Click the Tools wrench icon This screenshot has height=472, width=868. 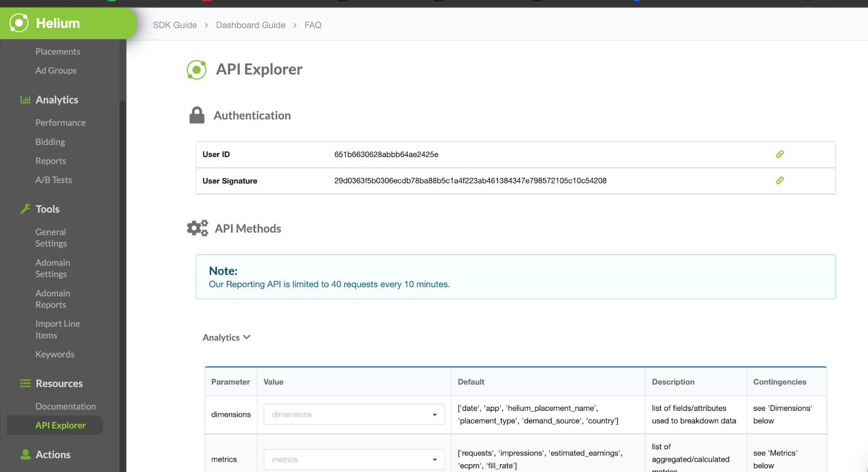[25, 209]
